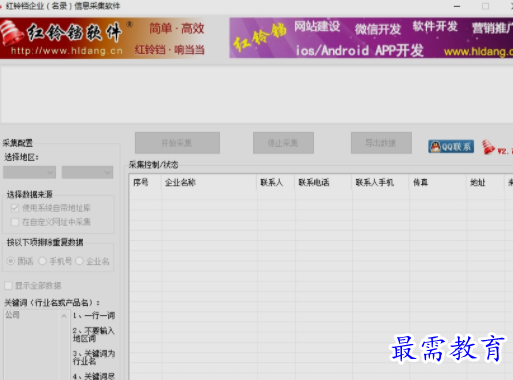Minimize the 信息采集软件 window
This screenshot has height=380, width=513.
(x=457, y=6)
